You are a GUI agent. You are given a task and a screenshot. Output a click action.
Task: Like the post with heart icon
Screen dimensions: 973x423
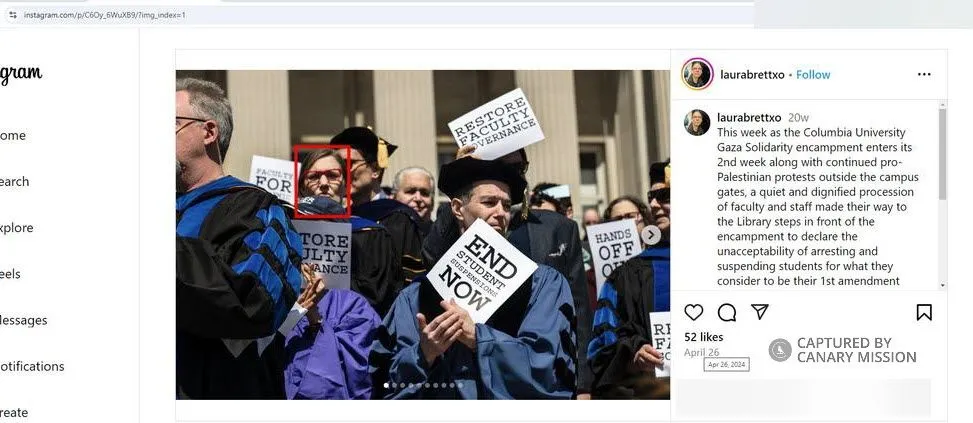(x=694, y=312)
